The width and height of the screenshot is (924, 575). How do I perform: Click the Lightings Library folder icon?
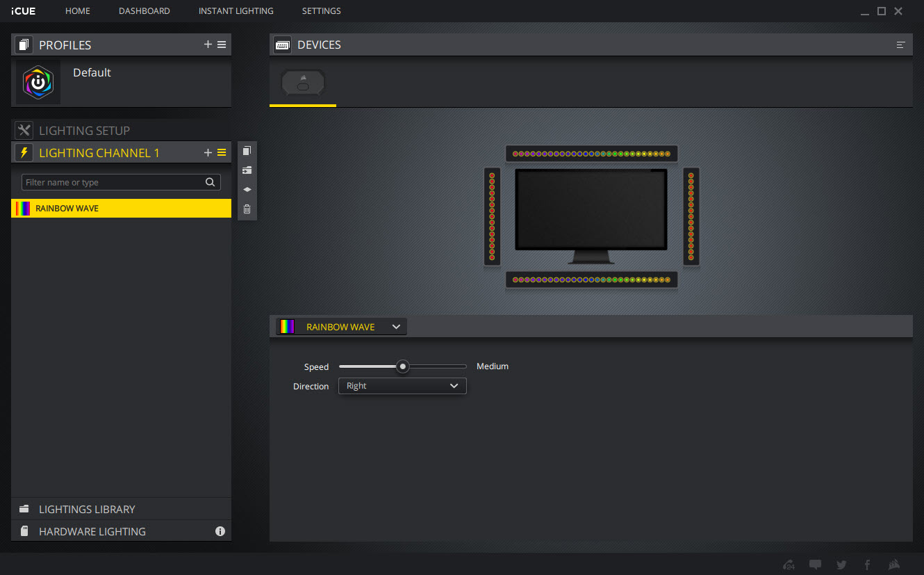tap(24, 509)
